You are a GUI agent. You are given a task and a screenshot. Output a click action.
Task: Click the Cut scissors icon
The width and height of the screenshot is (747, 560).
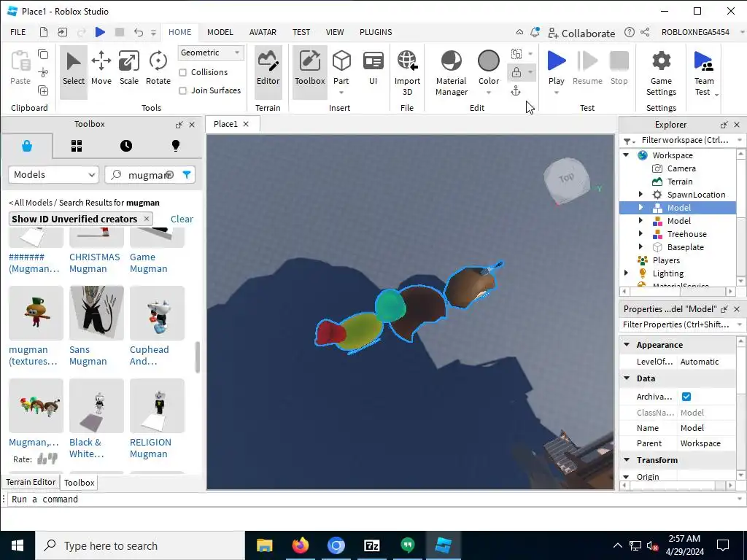click(43, 72)
